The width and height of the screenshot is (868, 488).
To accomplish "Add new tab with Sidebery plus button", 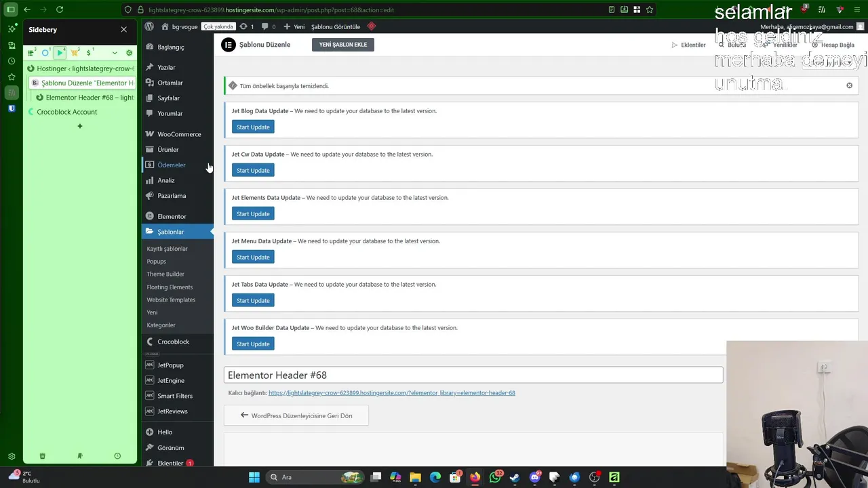I will [x=80, y=126].
